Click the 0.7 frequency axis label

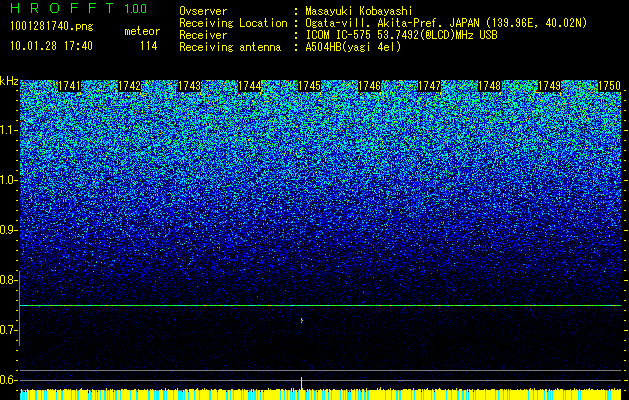(8, 330)
